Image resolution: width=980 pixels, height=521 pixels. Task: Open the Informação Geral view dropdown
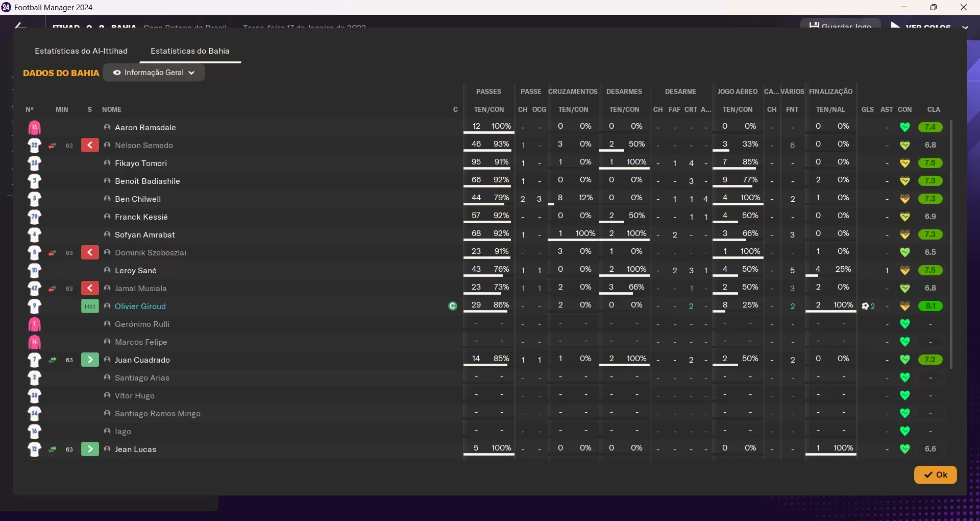click(x=154, y=73)
